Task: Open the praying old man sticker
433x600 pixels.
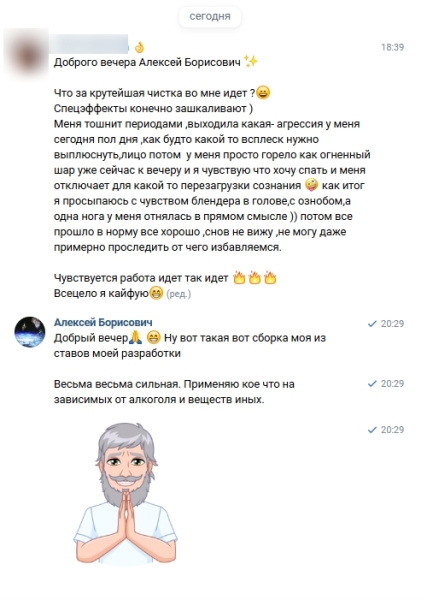Action: pyautogui.click(x=125, y=493)
